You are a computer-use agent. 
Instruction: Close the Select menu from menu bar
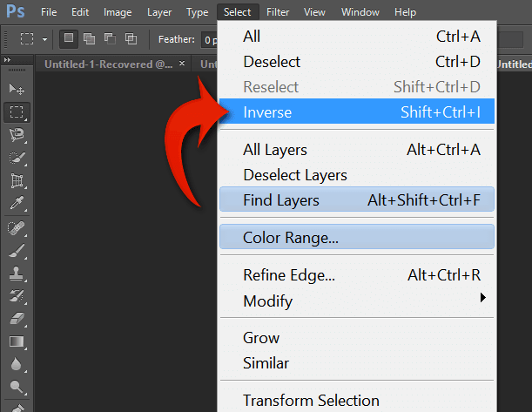click(x=238, y=12)
